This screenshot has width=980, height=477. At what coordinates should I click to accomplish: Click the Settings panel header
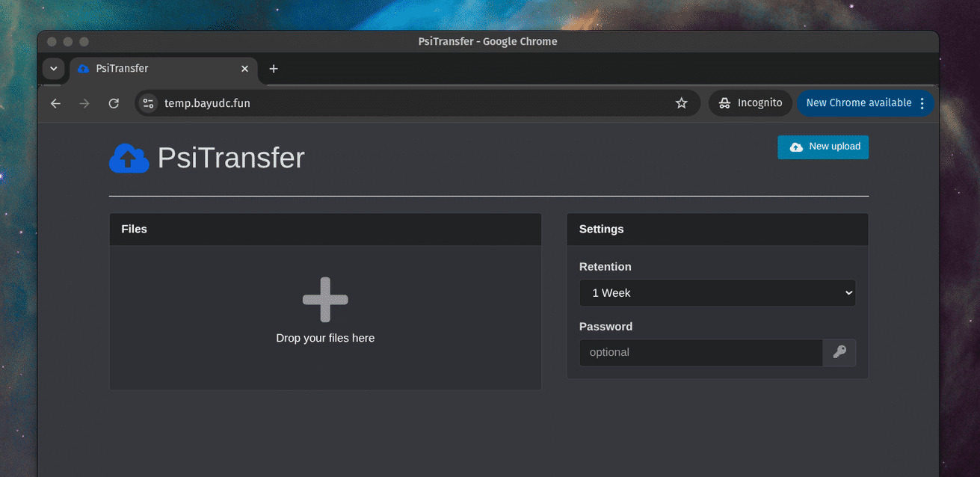718,230
